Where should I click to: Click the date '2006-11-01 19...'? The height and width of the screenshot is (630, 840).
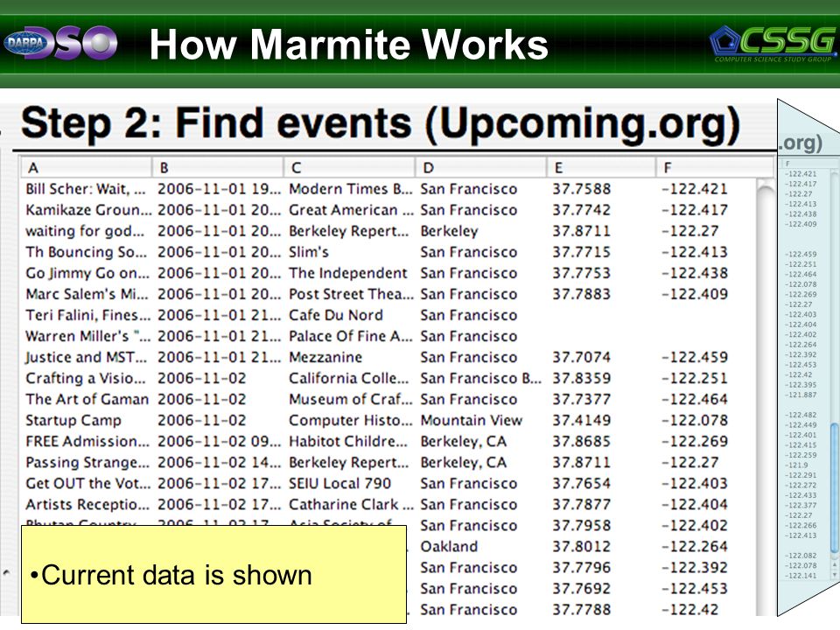[x=219, y=189]
